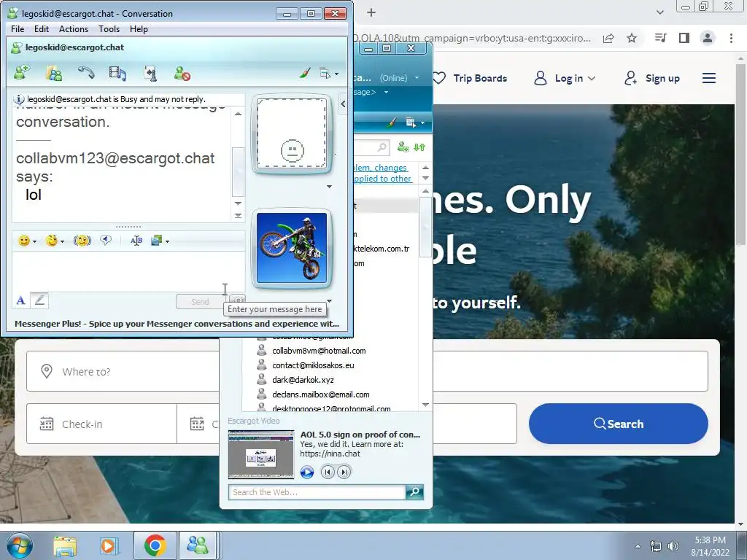
Task: Select contact declans.mailbox@email.com
Action: [x=321, y=394]
